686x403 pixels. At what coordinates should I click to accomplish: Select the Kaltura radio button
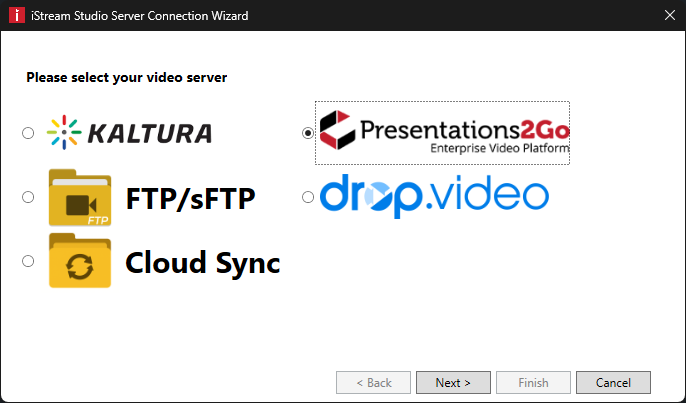[x=28, y=133]
